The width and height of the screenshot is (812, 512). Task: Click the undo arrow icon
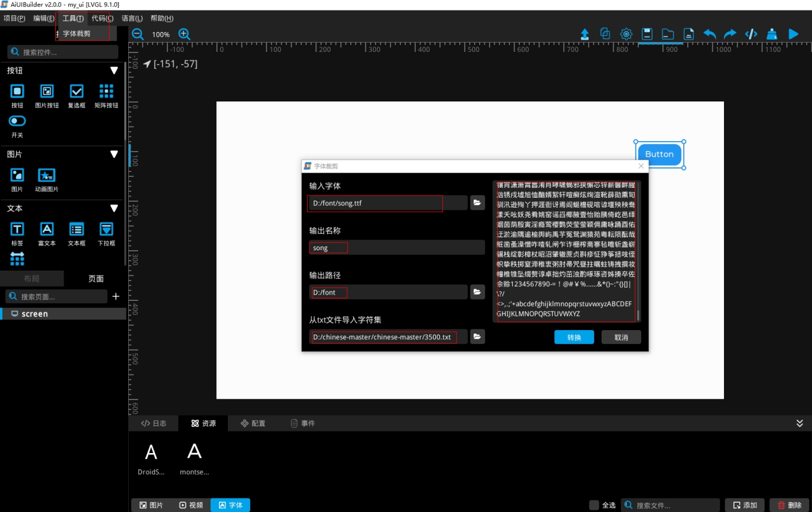click(709, 34)
